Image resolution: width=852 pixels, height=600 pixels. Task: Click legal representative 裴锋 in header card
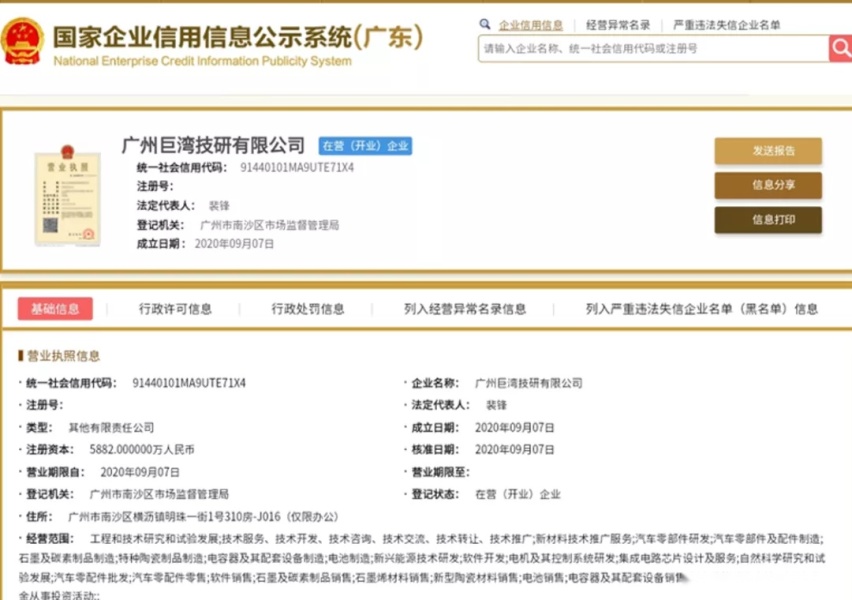tap(219, 205)
